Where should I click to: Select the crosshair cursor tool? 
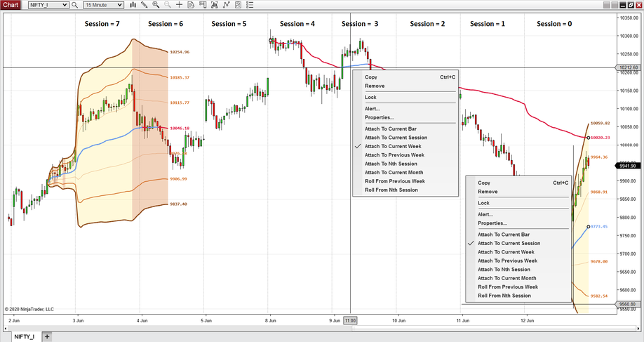(x=179, y=5)
